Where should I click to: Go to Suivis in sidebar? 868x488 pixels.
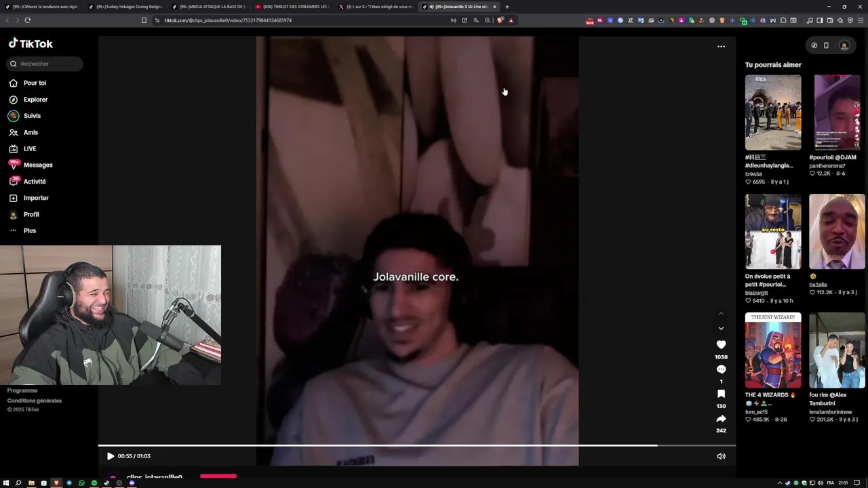[x=25, y=116]
